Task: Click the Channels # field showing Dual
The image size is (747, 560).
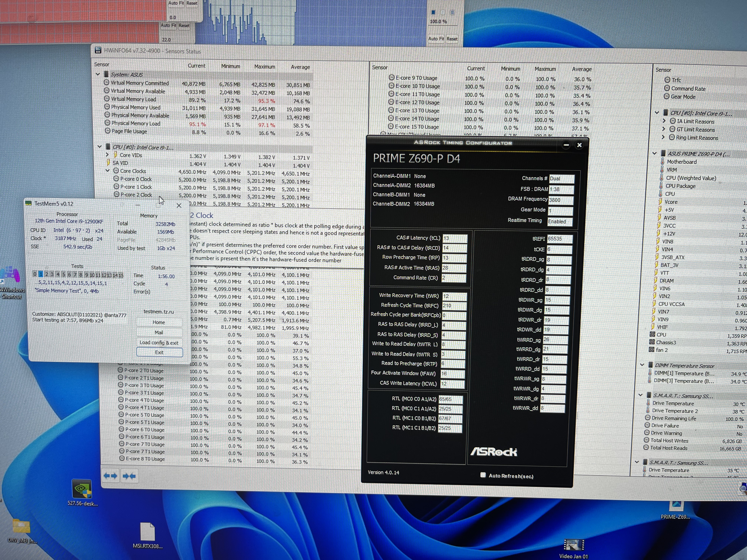Action: [x=562, y=179]
